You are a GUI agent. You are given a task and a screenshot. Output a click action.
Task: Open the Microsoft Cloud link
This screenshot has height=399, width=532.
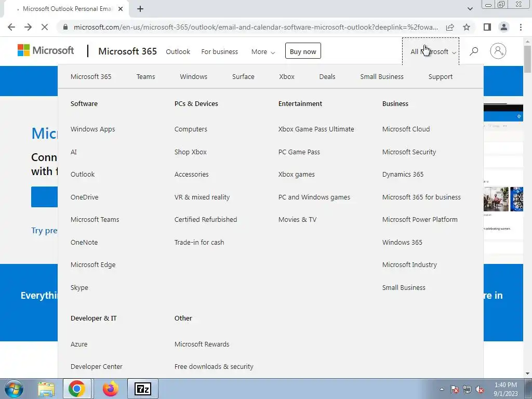coord(406,129)
